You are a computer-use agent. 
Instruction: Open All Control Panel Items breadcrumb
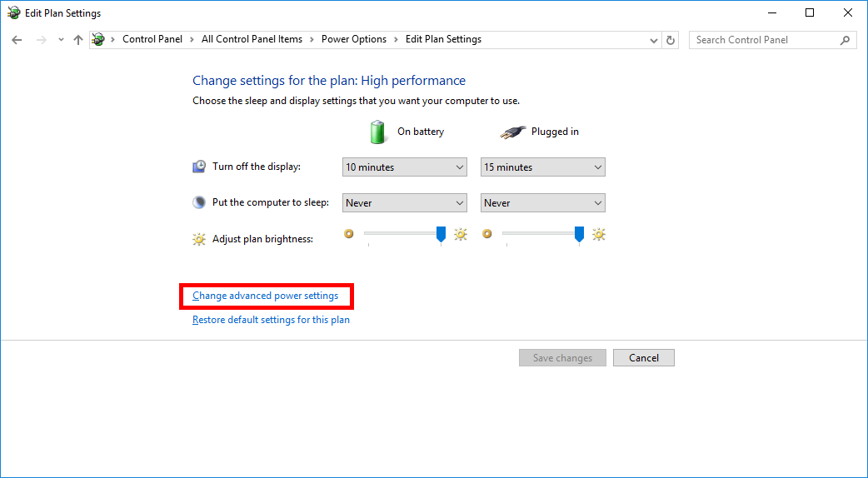(252, 39)
